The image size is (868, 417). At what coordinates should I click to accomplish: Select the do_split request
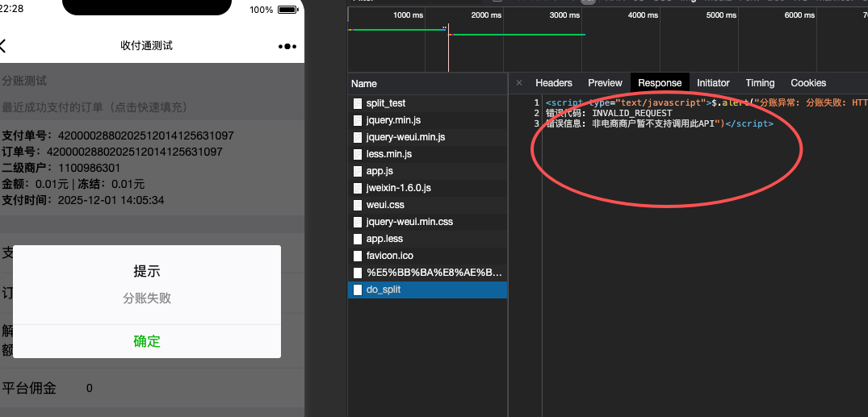(427, 290)
